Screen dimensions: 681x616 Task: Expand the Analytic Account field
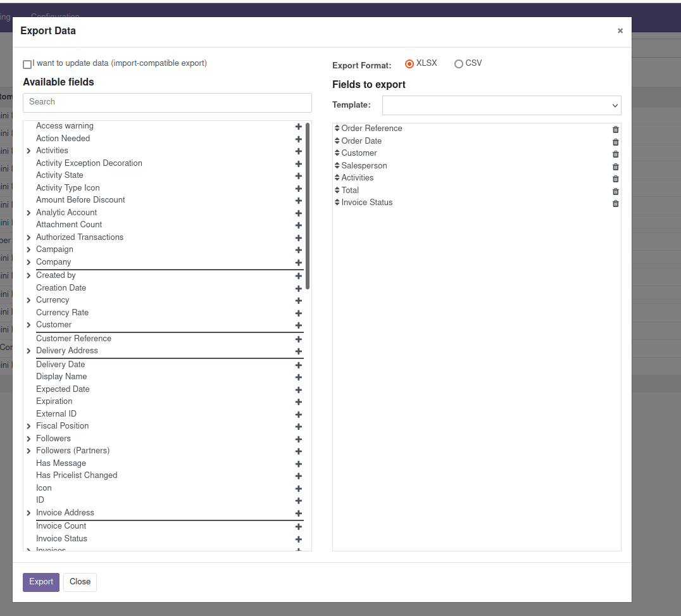(28, 213)
